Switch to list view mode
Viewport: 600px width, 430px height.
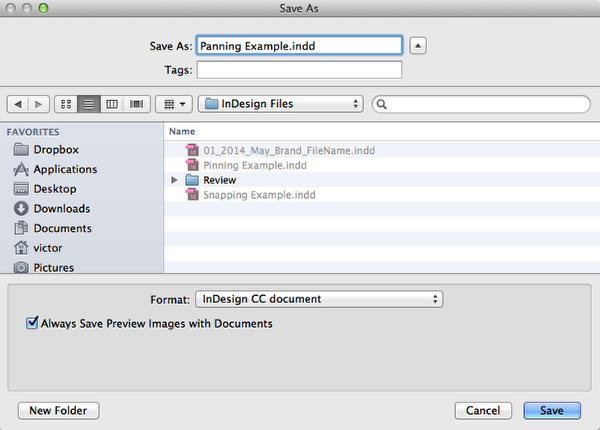[x=89, y=104]
